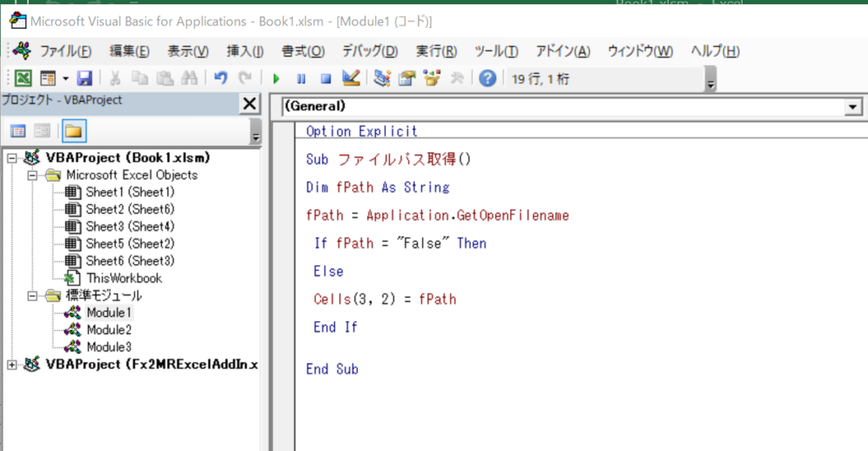The width and height of the screenshot is (868, 451).
Task: Click the Application.GetOpenFilename code line
Action: [437, 215]
